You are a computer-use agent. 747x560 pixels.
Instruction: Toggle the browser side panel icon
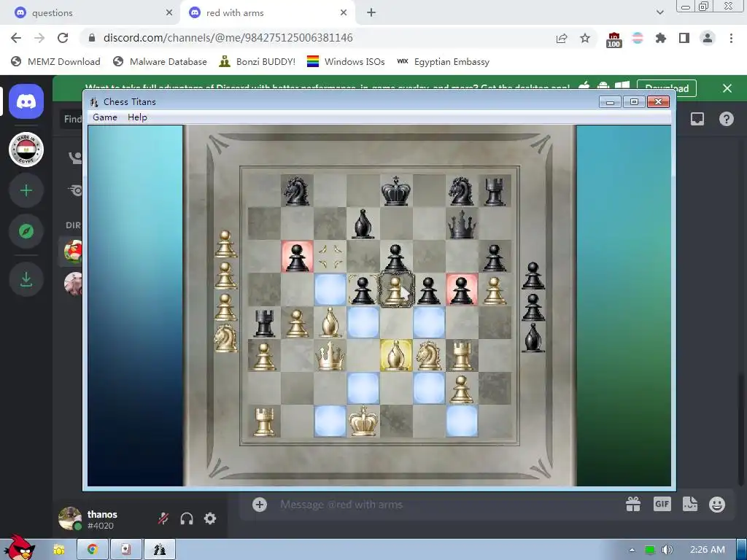click(684, 38)
